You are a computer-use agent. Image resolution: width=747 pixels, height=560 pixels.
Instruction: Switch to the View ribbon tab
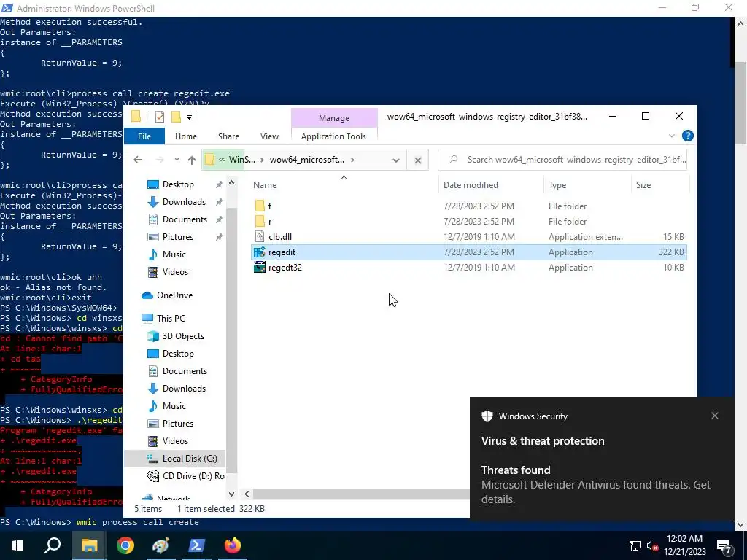[x=269, y=136]
